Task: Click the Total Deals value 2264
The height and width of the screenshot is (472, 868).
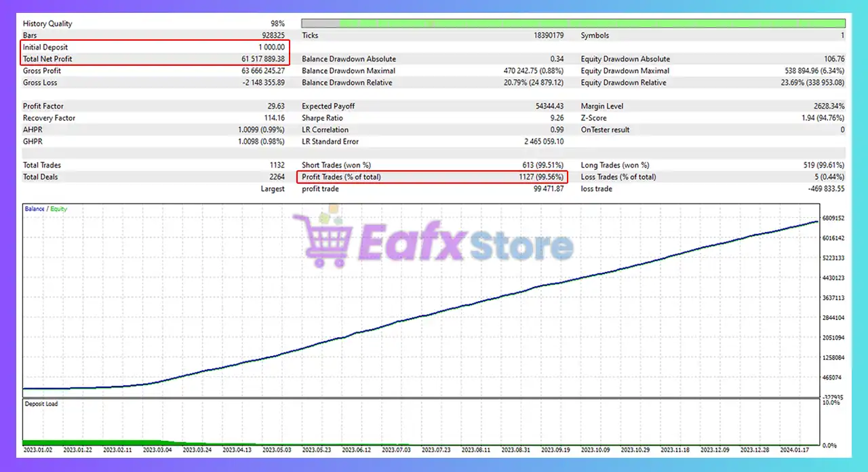Action: pos(277,177)
